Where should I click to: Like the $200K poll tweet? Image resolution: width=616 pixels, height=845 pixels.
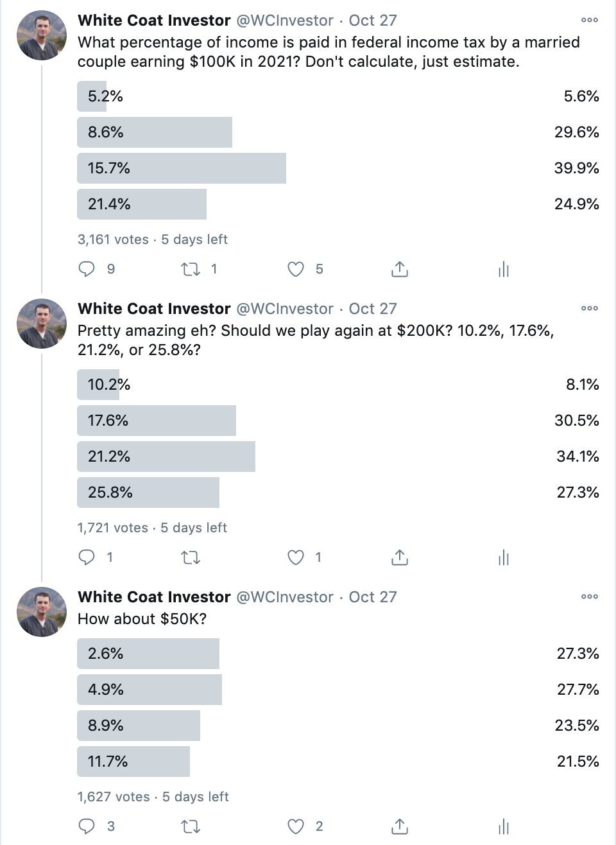click(x=296, y=557)
